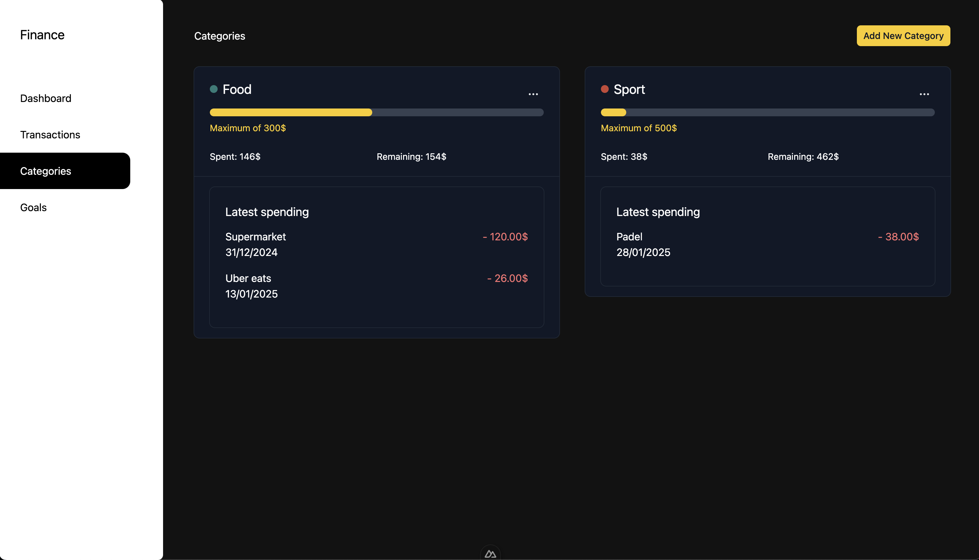Click the Sport category title
Screen dimensions: 979x560
629,89
